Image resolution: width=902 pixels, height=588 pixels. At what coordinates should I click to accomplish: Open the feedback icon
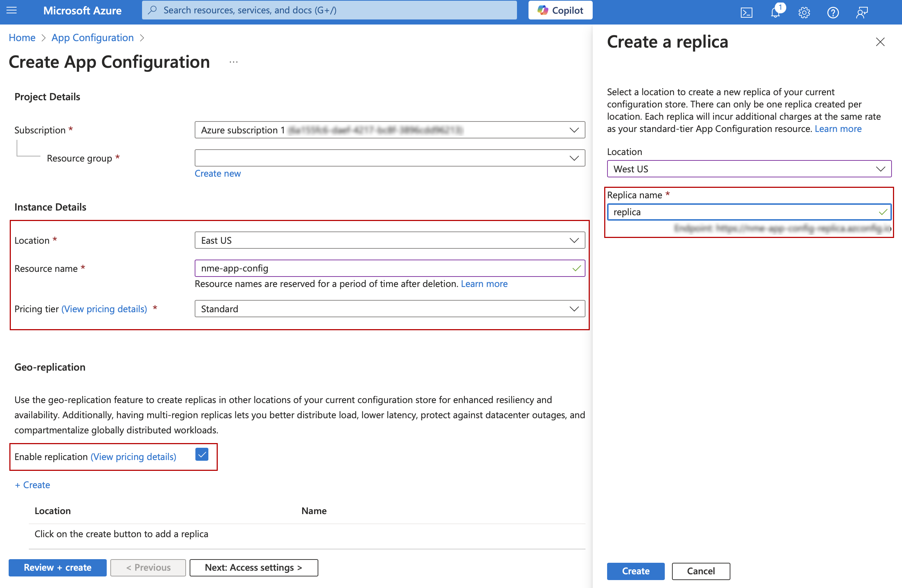coord(862,13)
